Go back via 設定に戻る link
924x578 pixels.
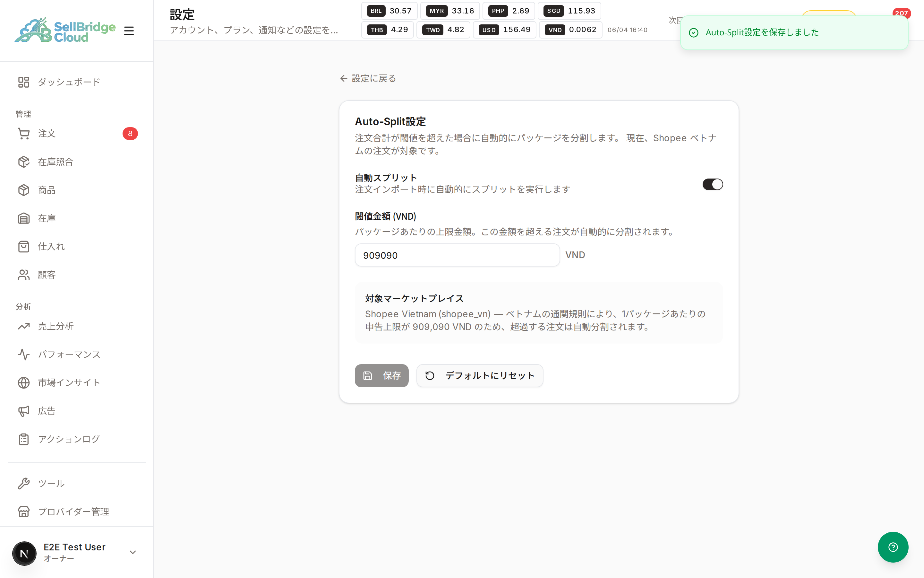[x=368, y=78]
